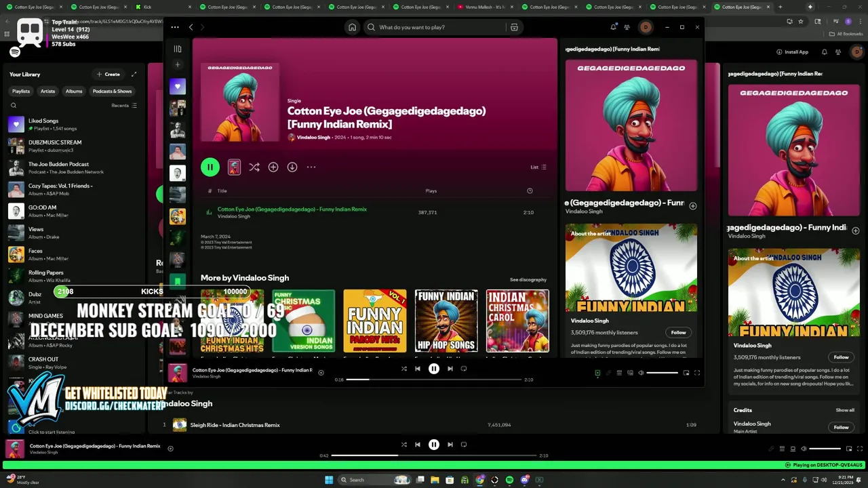868x488 pixels.
Task: Open Recents sort dropdown in background library
Action: pyautogui.click(x=124, y=105)
